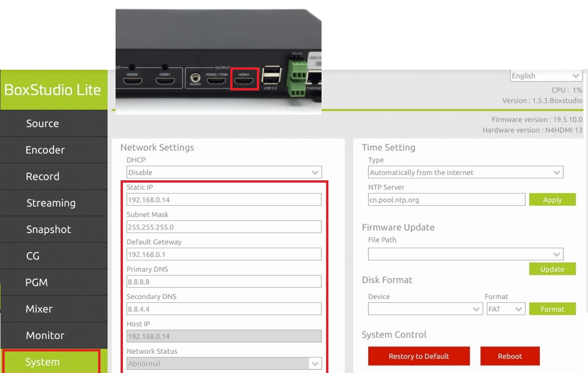Click Version : 1.5.3.Boxstudio text
Image resolution: width=588 pixels, height=373 pixels.
click(x=542, y=100)
